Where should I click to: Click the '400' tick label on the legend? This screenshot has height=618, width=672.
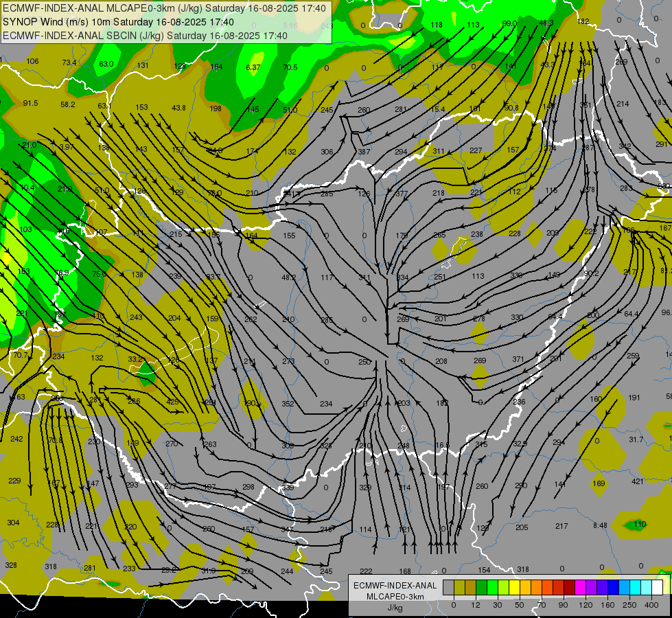pos(651,605)
